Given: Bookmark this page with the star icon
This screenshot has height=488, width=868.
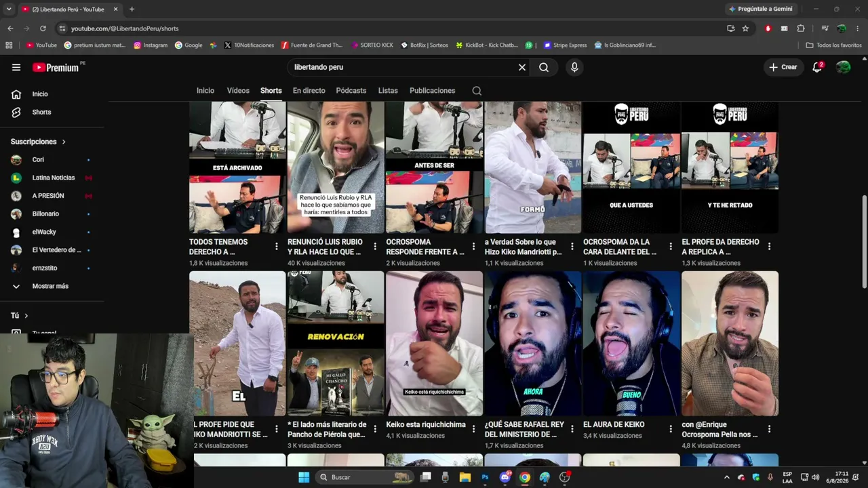Looking at the screenshot, I should [746, 28].
